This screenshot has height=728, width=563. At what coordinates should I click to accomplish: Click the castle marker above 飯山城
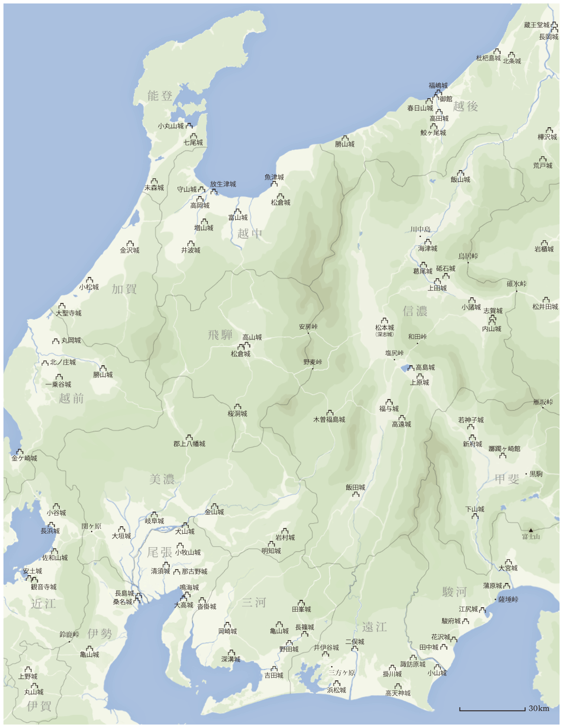[x=460, y=173]
